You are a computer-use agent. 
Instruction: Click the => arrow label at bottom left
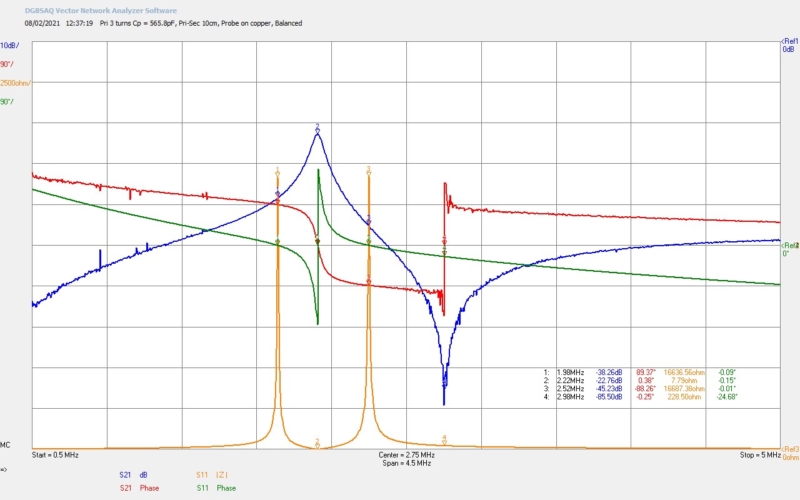pyautogui.click(x=4, y=469)
